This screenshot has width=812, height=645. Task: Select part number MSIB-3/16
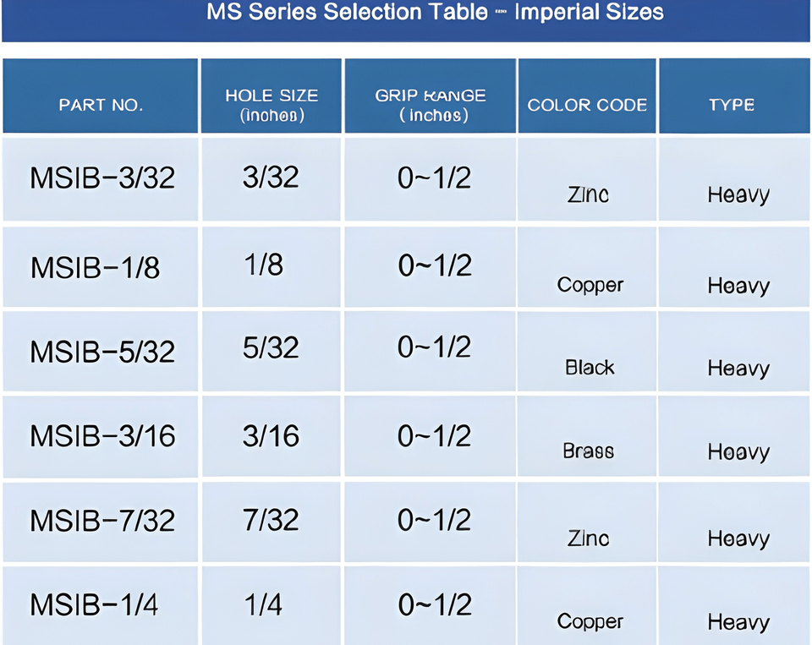click(x=102, y=436)
